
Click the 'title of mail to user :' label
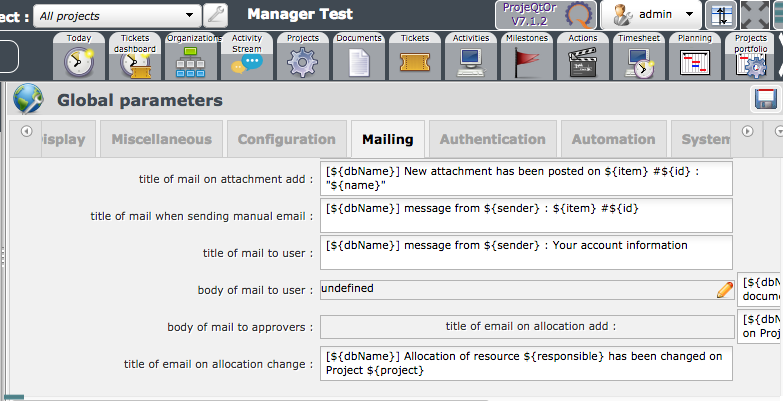(x=258, y=253)
